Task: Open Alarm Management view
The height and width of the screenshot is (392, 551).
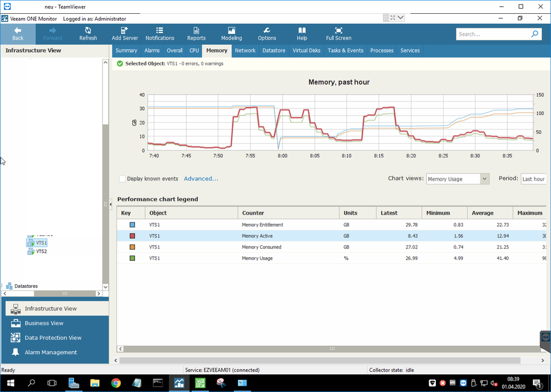Action: pyautogui.click(x=51, y=352)
